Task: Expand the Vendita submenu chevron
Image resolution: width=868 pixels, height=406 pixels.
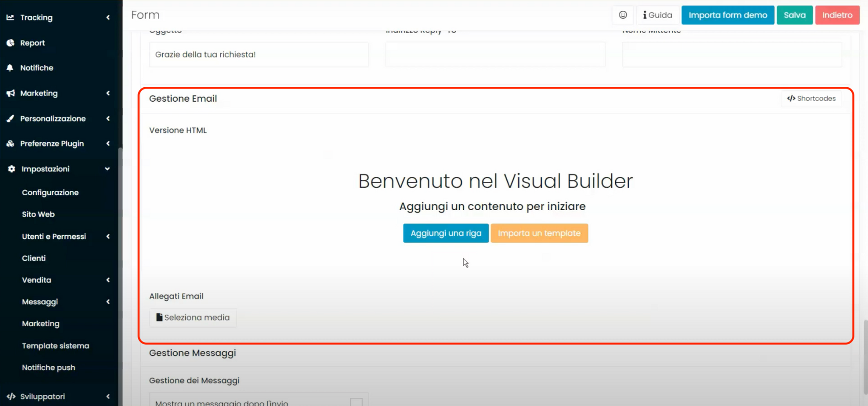Action: [x=108, y=280]
